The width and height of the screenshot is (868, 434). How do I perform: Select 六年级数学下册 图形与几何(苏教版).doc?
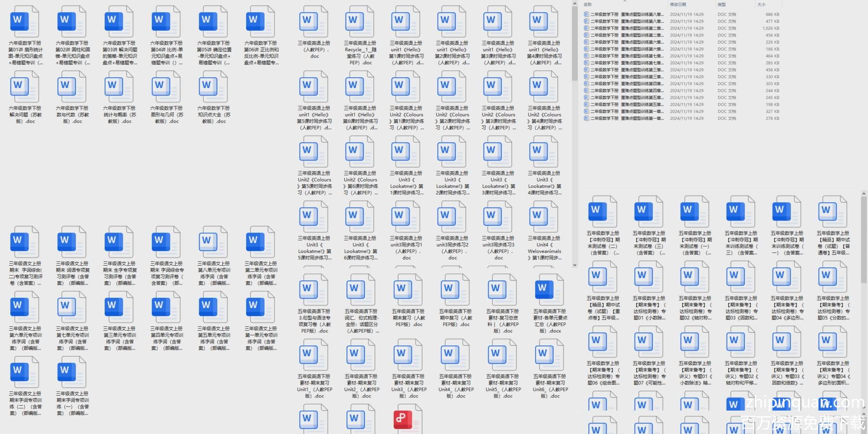tap(167, 98)
